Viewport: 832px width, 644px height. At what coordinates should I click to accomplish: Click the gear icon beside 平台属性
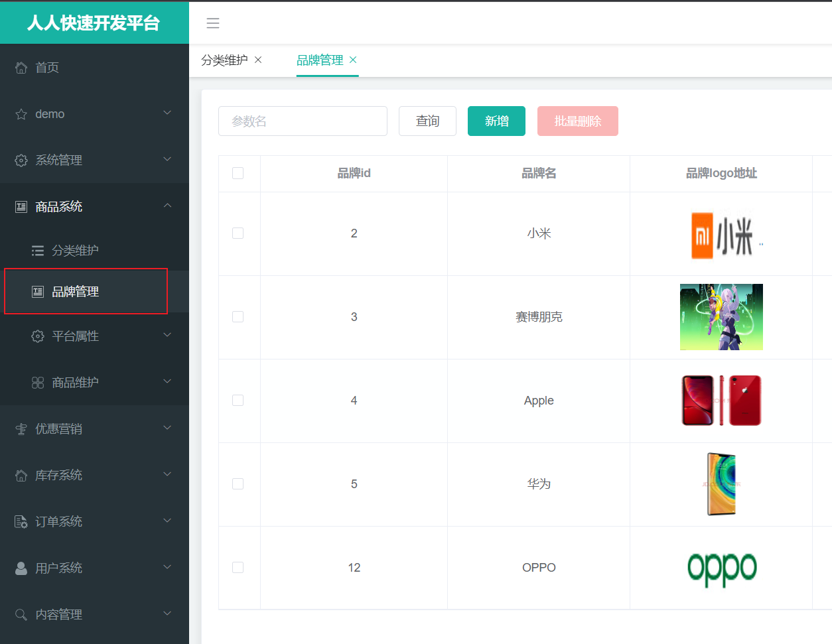38,336
